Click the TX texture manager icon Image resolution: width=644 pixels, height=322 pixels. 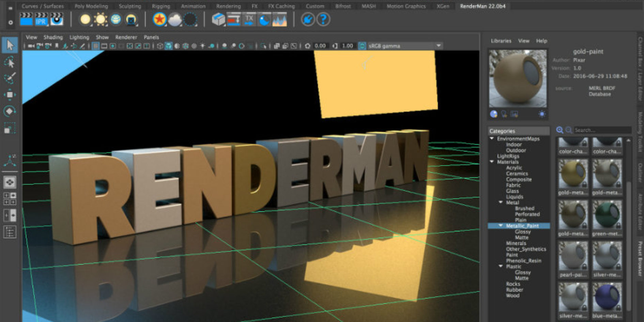[x=249, y=19]
